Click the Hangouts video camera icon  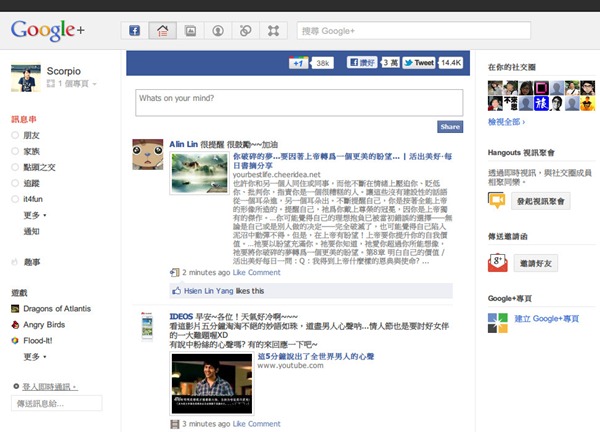click(x=497, y=201)
